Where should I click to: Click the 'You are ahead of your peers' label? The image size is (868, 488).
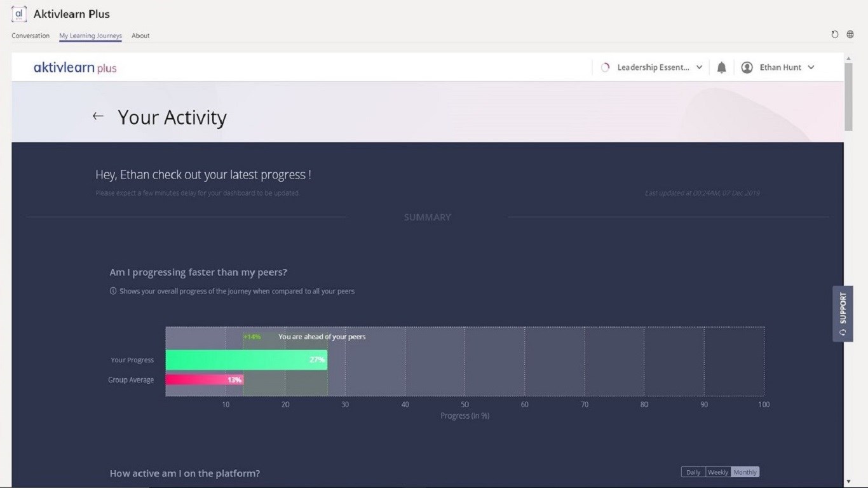322,337
